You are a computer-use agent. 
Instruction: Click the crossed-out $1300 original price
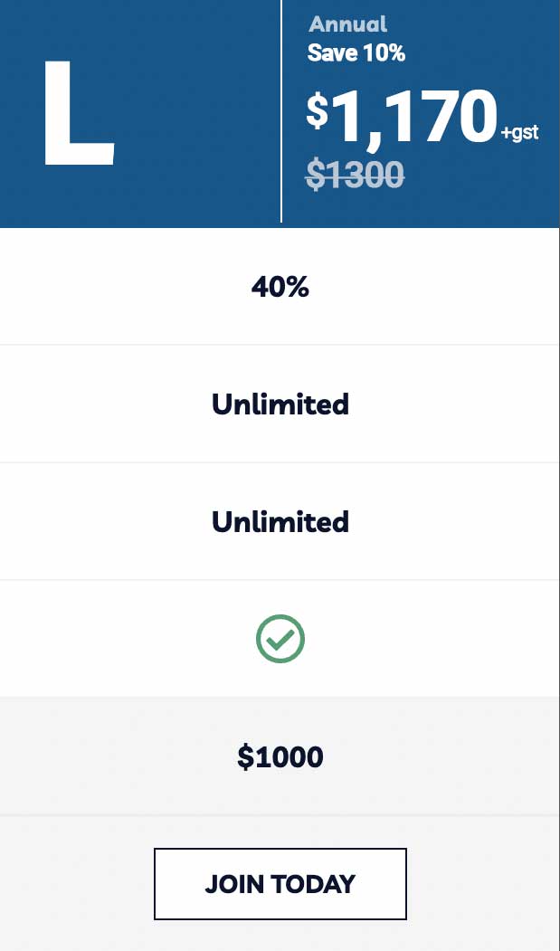355,176
